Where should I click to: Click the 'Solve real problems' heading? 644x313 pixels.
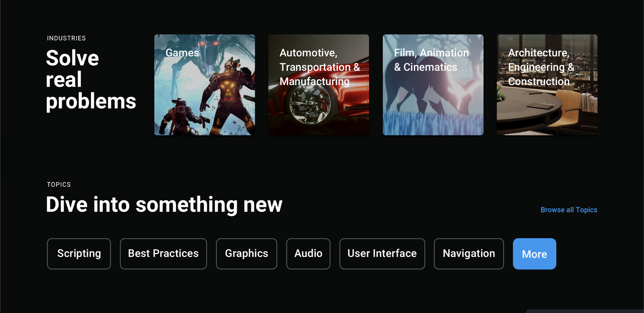coord(91,80)
